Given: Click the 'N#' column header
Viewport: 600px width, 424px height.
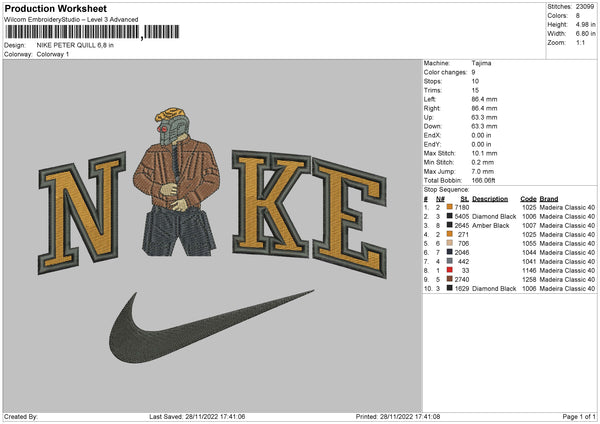Looking at the screenshot, I should pos(440,199).
